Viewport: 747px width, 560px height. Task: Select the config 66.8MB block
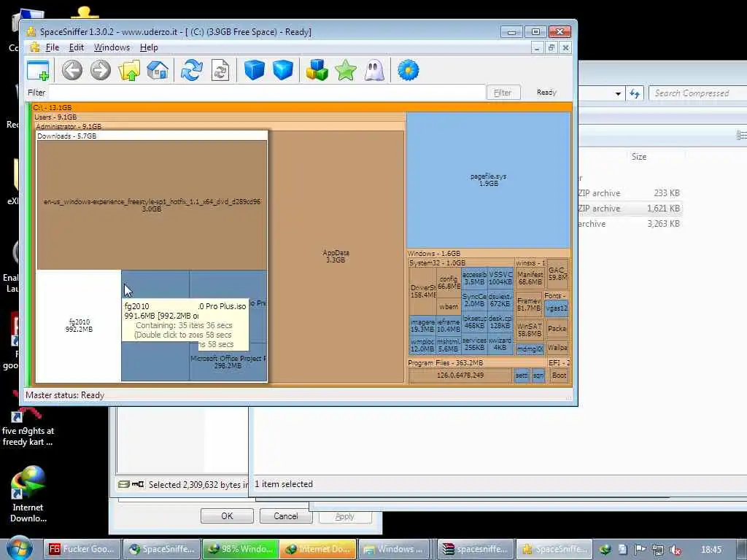tap(449, 282)
